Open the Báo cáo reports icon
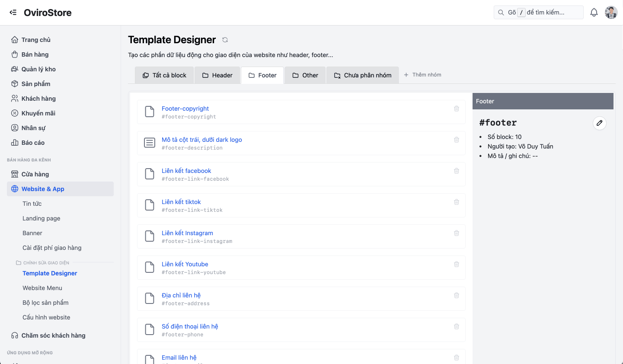The width and height of the screenshot is (623, 364). point(14,142)
